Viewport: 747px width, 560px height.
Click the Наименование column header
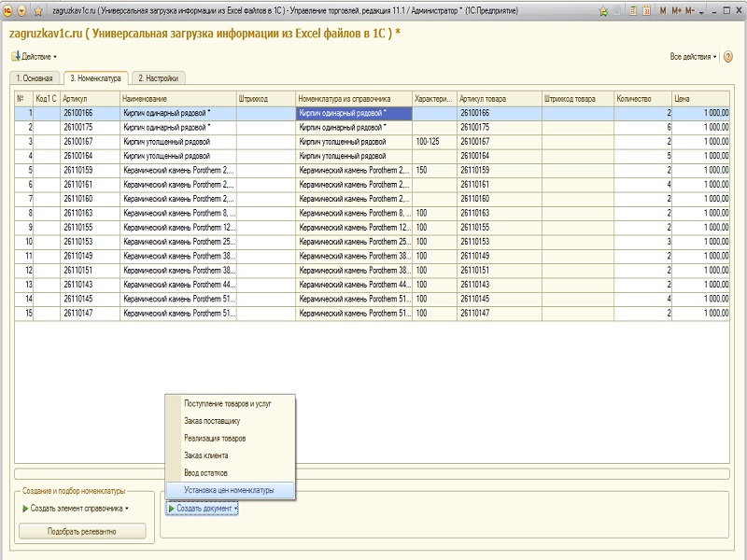[178, 99]
